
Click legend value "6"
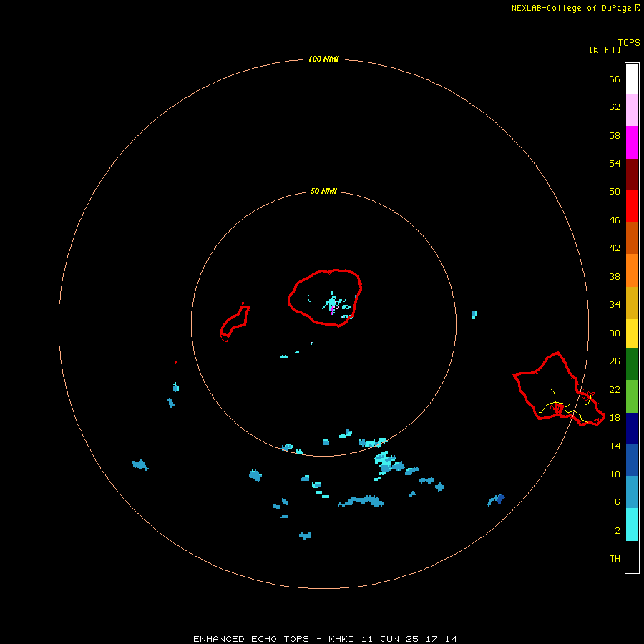point(617,502)
